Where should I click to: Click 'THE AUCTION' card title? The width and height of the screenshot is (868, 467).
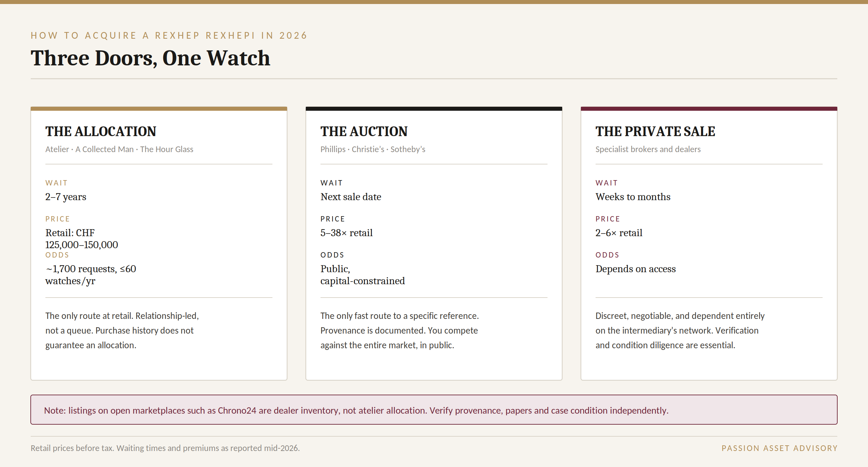(x=364, y=131)
